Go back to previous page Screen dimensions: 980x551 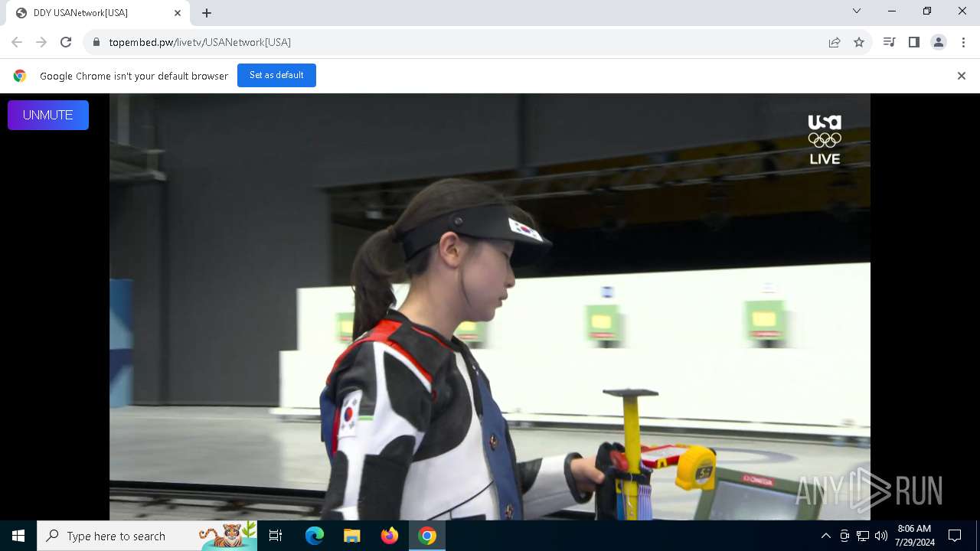17,42
